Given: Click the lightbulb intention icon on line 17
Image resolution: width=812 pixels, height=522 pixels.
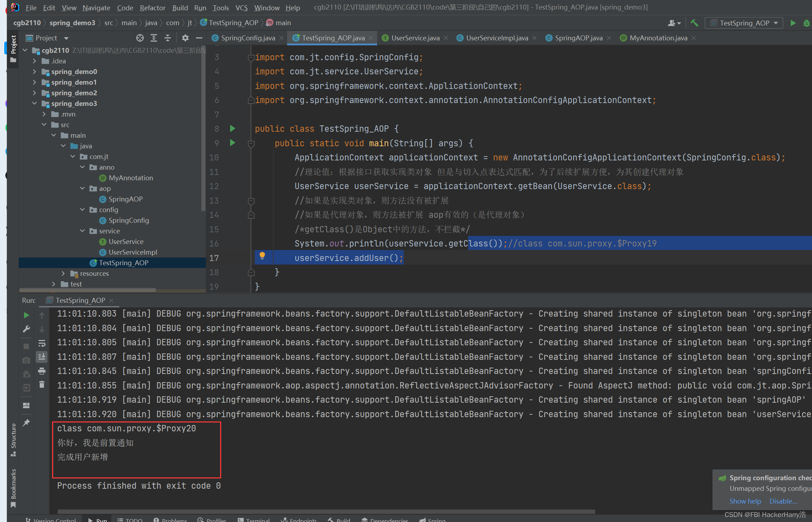Looking at the screenshot, I should click(x=262, y=256).
